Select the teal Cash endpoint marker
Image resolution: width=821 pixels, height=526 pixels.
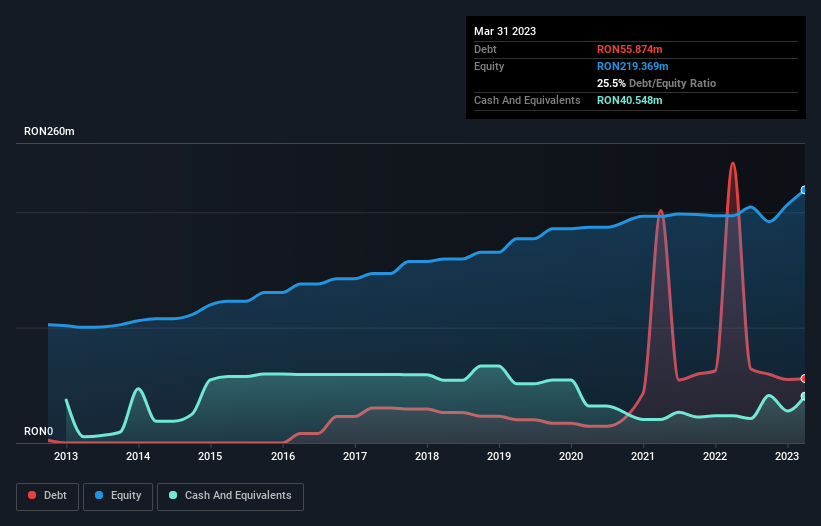coord(804,397)
